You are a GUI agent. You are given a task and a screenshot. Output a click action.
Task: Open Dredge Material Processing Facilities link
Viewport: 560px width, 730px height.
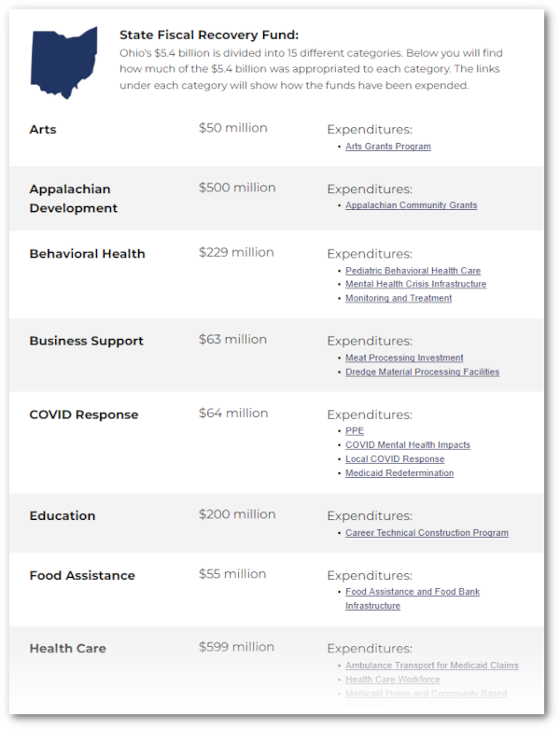[x=422, y=372]
